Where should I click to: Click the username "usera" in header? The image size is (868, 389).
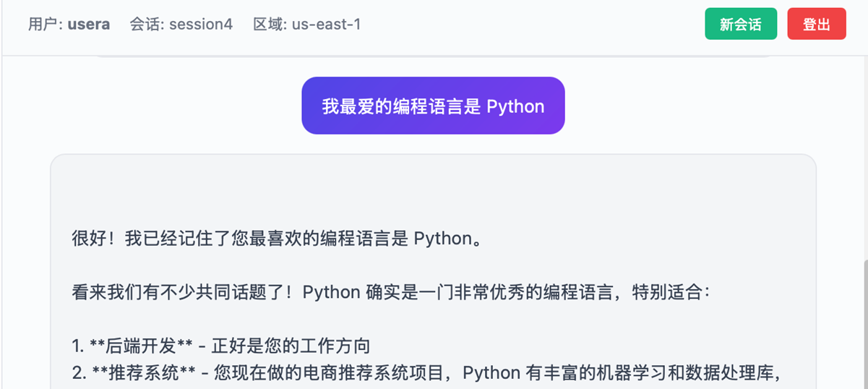pyautogui.click(x=89, y=25)
